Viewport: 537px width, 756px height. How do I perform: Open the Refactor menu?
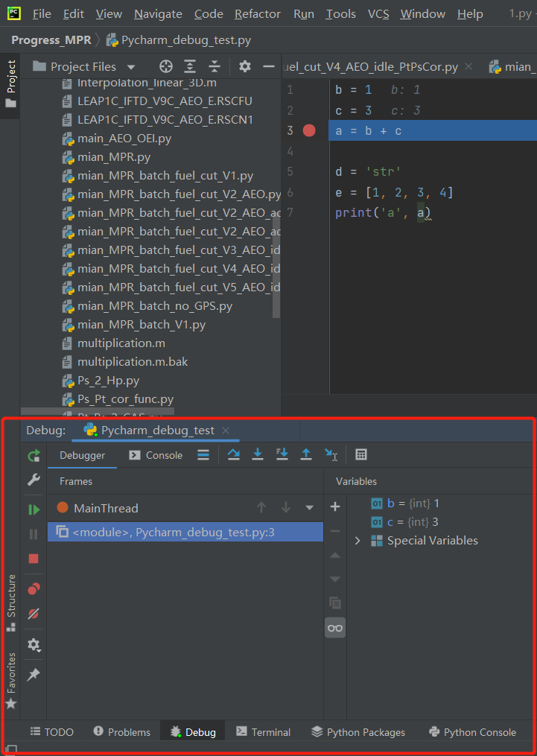click(x=258, y=14)
